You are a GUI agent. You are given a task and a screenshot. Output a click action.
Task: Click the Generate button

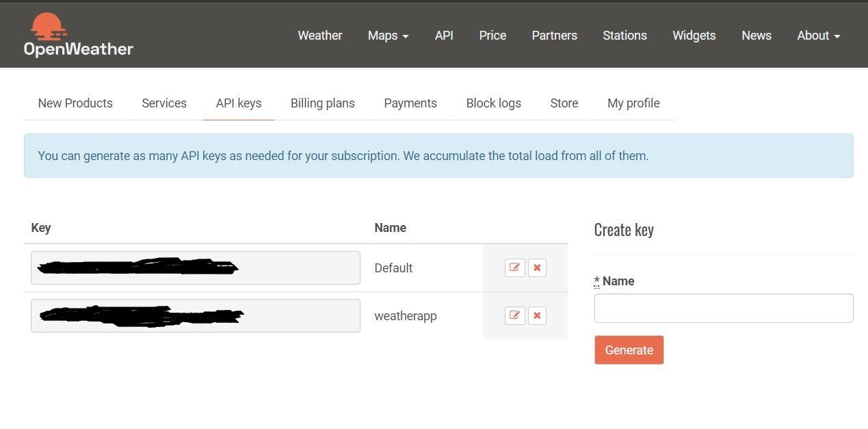628,350
